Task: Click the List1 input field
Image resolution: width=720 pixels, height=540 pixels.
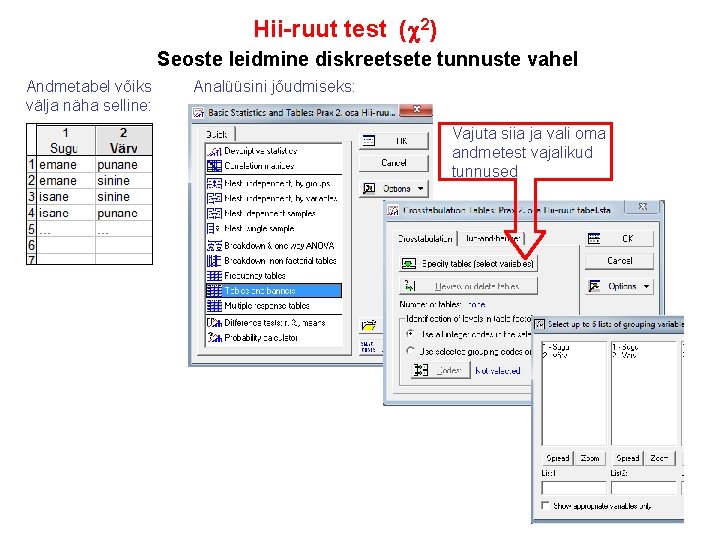Action: (574, 488)
